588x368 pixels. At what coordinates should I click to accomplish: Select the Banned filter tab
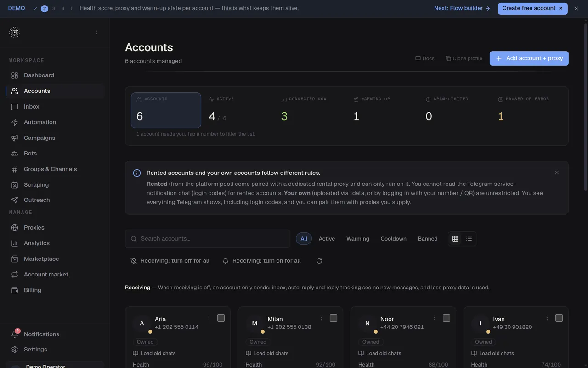[428, 239]
